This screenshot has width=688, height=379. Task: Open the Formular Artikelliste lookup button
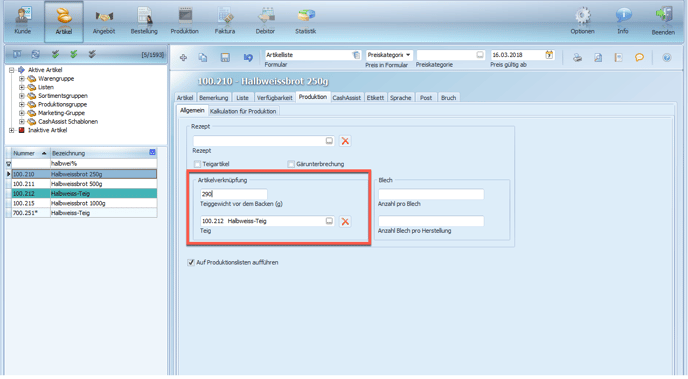(x=356, y=55)
